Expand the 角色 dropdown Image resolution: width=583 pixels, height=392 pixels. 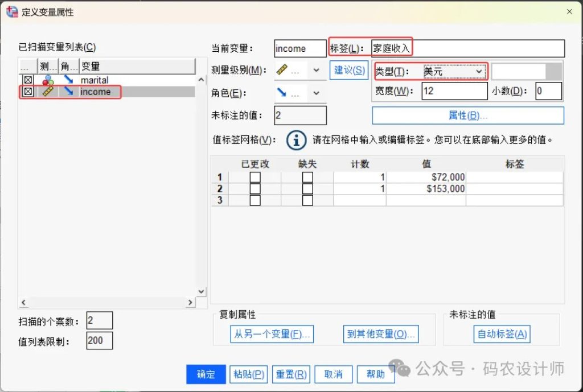pyautogui.click(x=316, y=93)
